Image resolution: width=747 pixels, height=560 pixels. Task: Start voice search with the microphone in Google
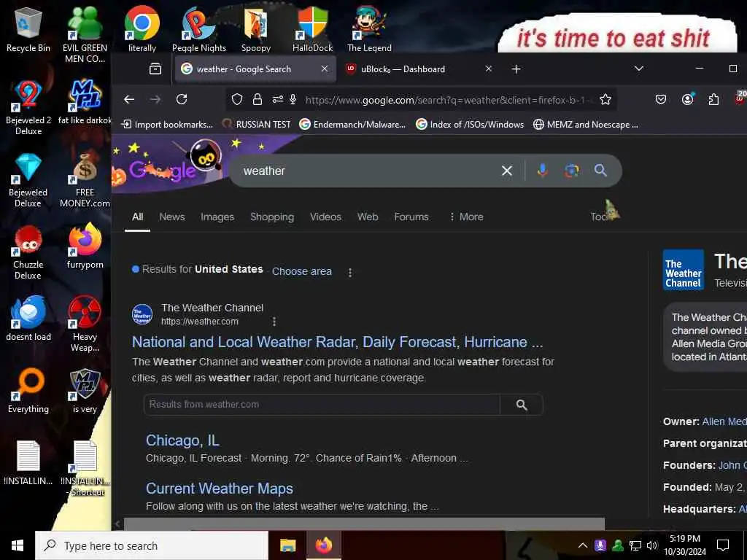(x=542, y=171)
